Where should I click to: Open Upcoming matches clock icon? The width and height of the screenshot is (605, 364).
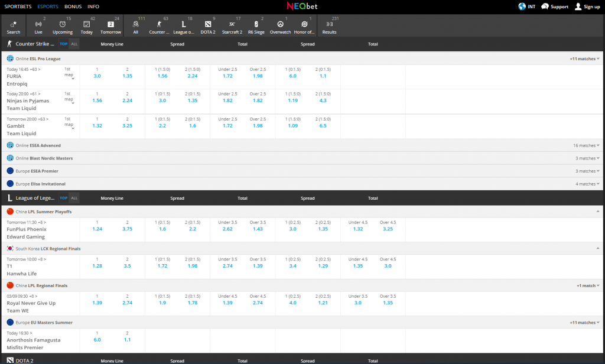[x=63, y=24]
